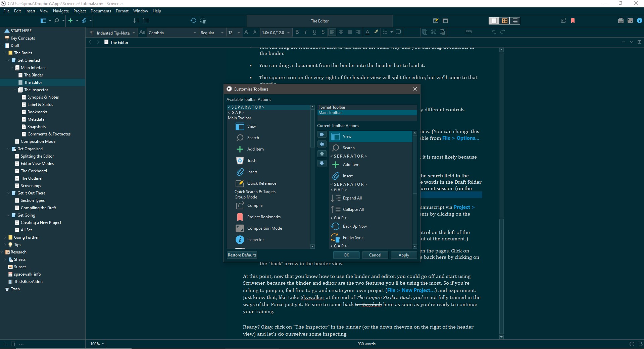This screenshot has width=644, height=349.
Task: Click Apply in Customize Toolbars dialog
Action: coord(404,255)
